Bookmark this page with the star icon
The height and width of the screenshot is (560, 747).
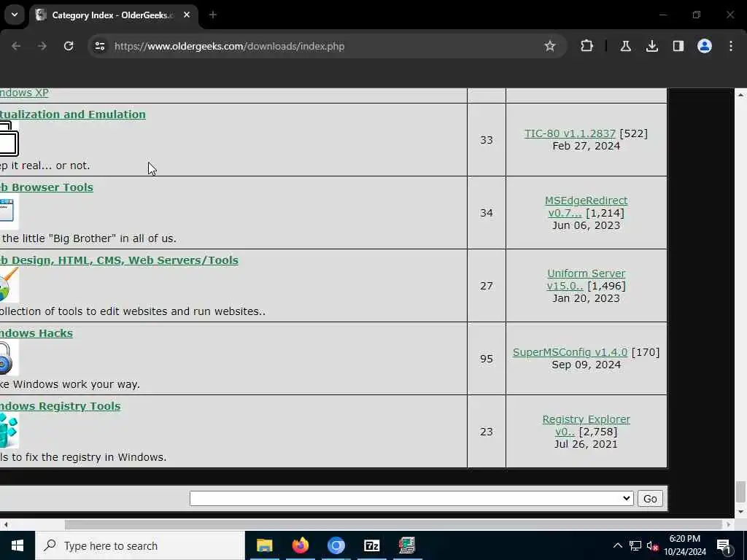tap(550, 46)
